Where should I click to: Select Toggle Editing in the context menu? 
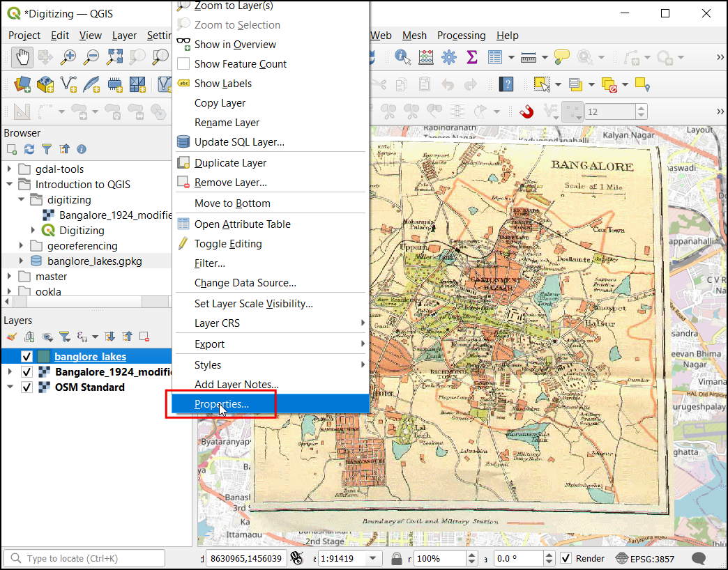[271, 243]
